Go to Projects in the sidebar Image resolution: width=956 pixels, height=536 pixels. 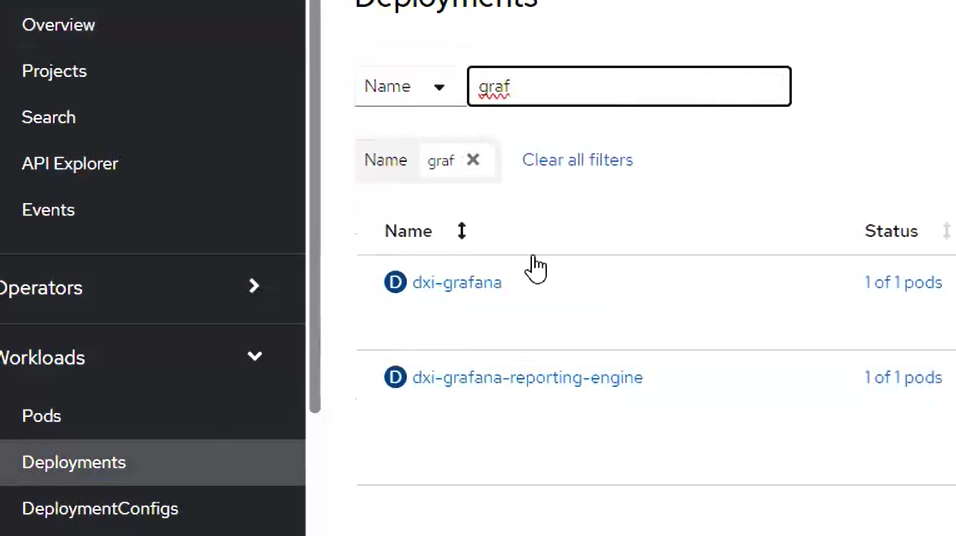(54, 71)
